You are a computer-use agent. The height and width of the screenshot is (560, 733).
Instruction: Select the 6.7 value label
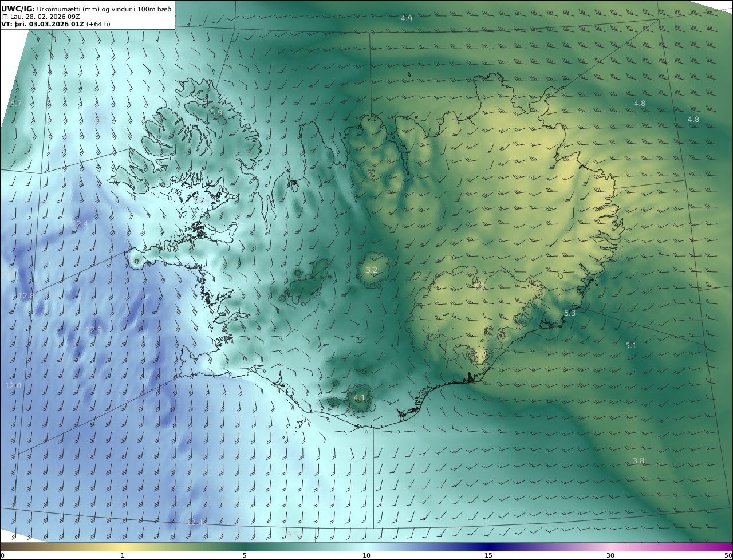(15, 104)
